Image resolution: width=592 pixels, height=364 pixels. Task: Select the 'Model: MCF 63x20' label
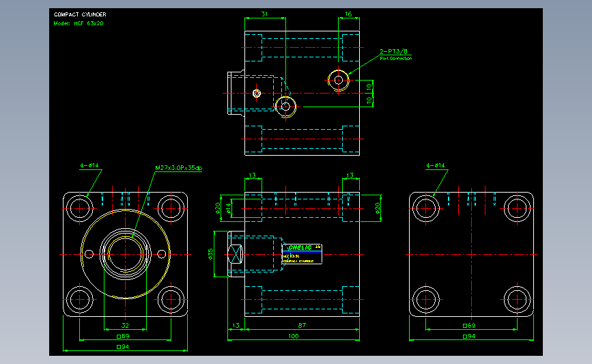point(79,23)
